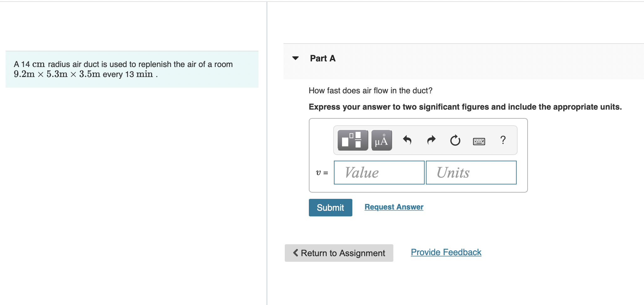The image size is (644, 305).
Task: Click the problem statement about 14 cm duct
Action: coord(123,69)
